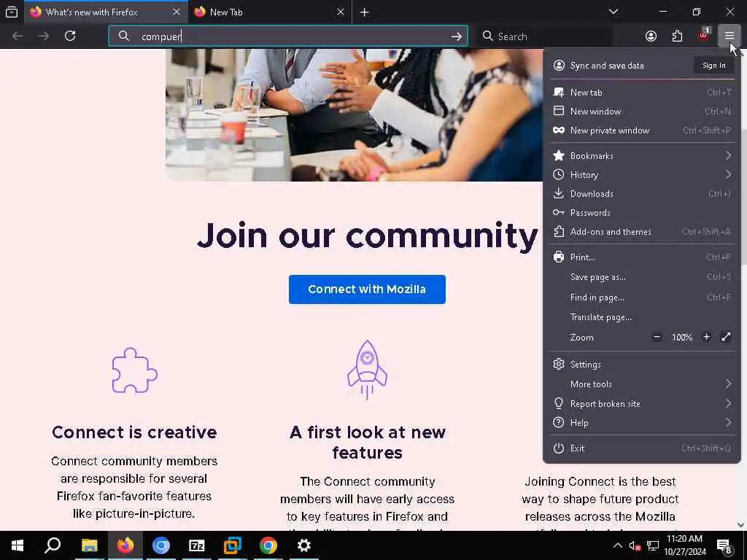
Task: Click the rocket illustration
Action: coord(367,370)
